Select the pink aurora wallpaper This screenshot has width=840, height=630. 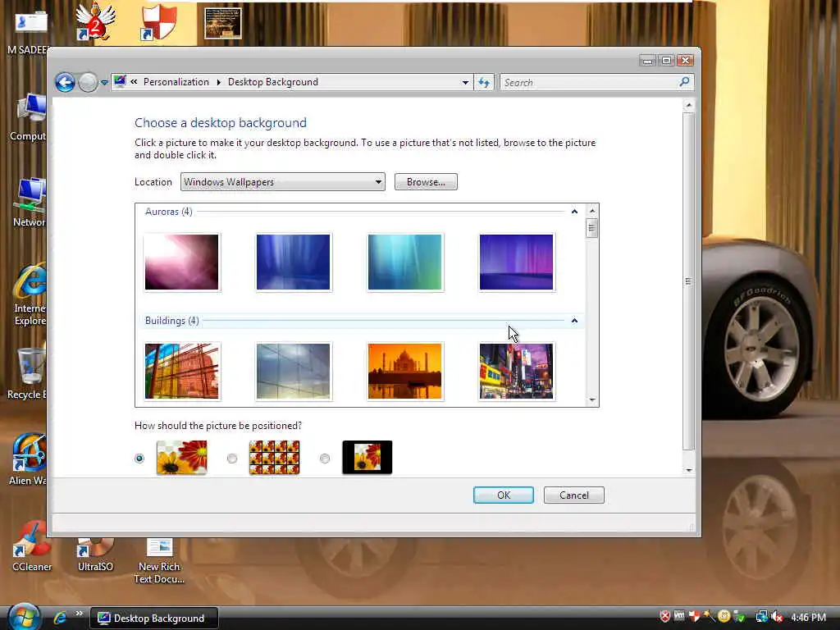click(181, 262)
